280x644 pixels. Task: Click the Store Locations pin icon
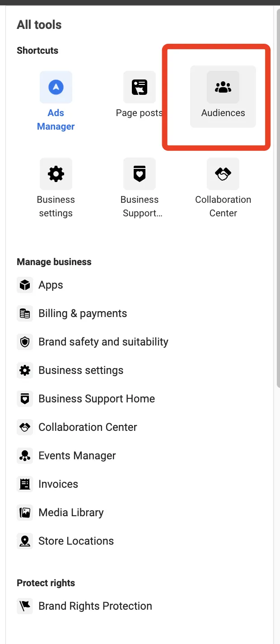point(25,541)
